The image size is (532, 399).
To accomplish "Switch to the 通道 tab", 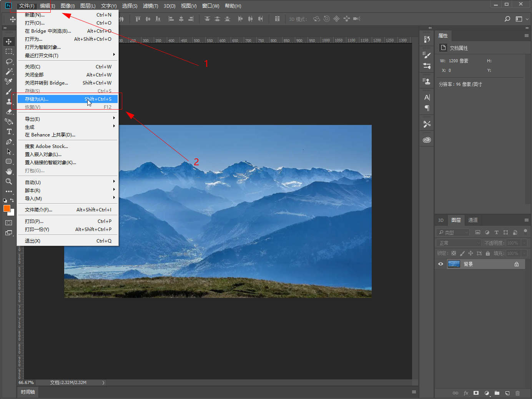I will pos(473,220).
